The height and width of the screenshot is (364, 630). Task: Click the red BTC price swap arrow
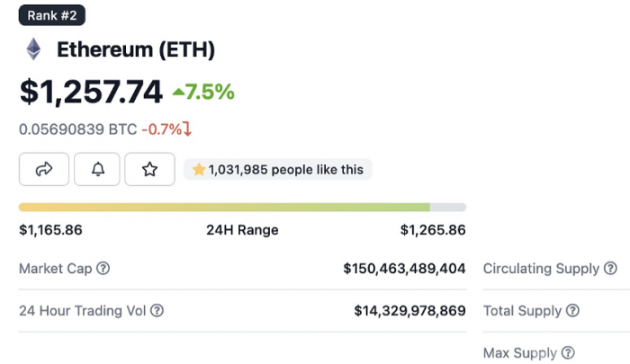tap(187, 129)
